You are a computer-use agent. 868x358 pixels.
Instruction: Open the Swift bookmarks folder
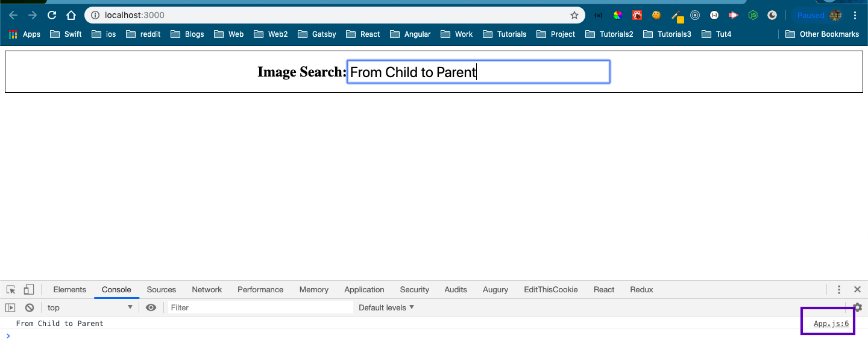[x=66, y=34]
